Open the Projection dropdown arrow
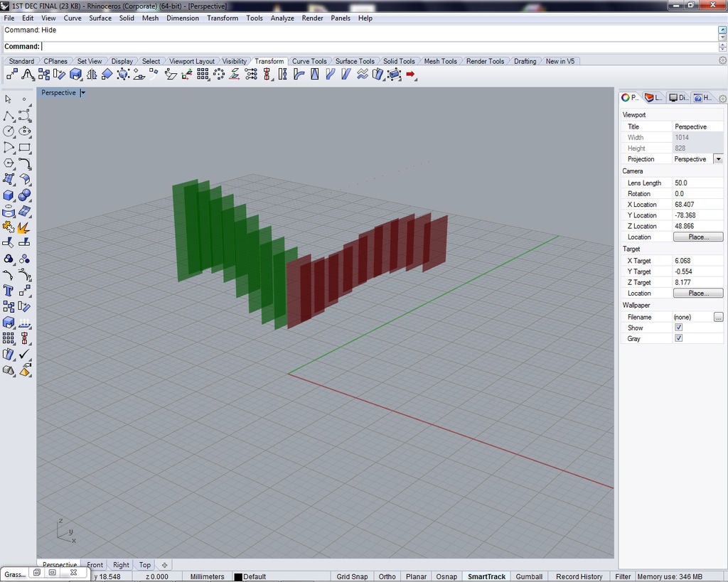 point(718,159)
